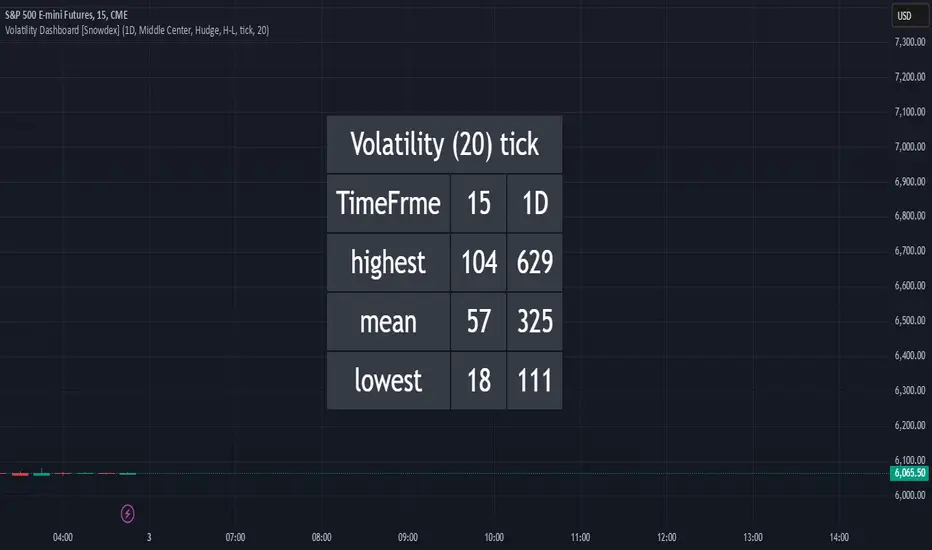The height and width of the screenshot is (550, 932).
Task: Click the lowest value 18 cell
Action: tap(478, 380)
